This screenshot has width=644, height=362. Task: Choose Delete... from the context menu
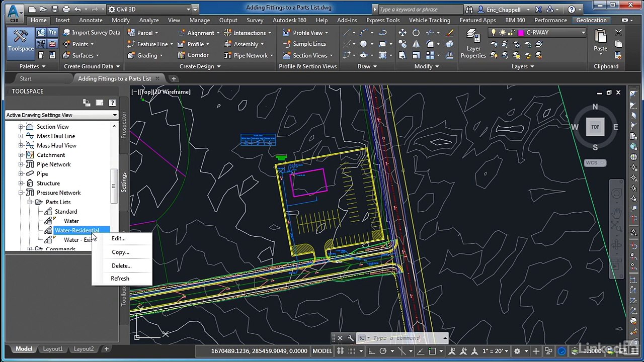(121, 265)
